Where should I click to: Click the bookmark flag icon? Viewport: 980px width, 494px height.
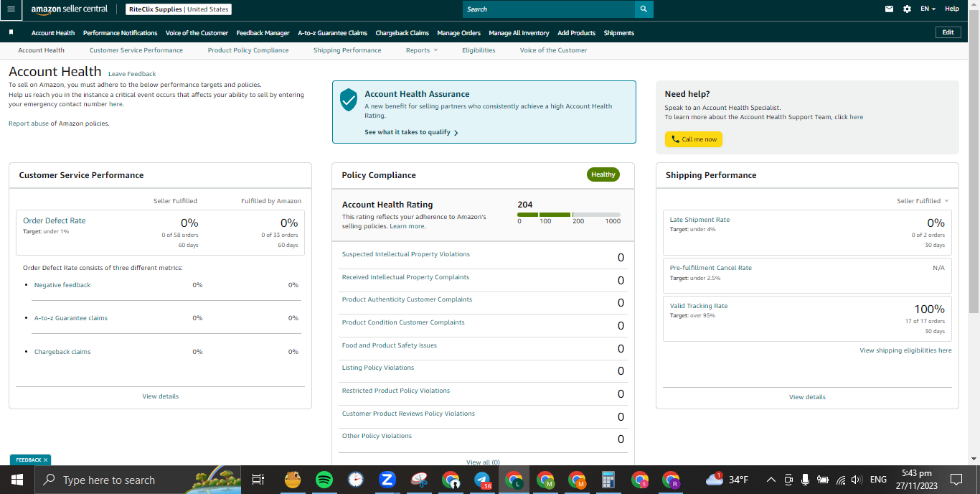coord(11,33)
